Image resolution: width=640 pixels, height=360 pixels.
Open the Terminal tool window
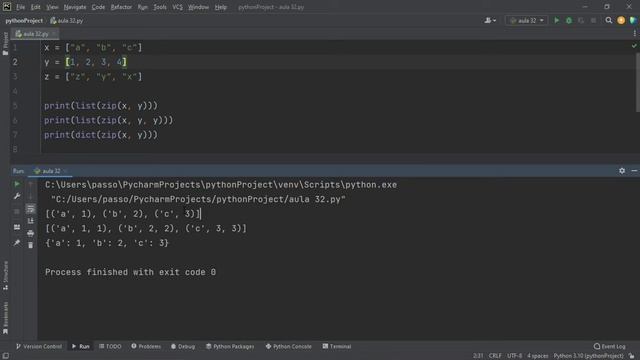[337, 346]
